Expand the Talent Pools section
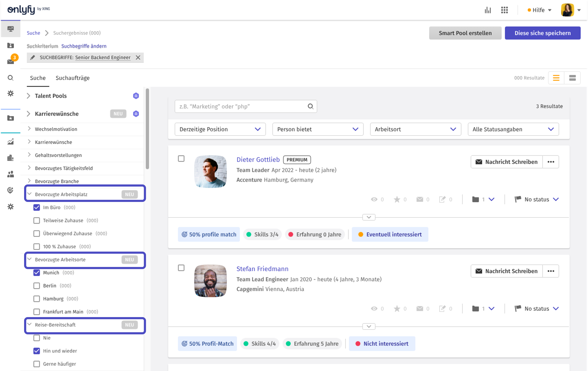The height and width of the screenshot is (371, 588). click(x=29, y=96)
